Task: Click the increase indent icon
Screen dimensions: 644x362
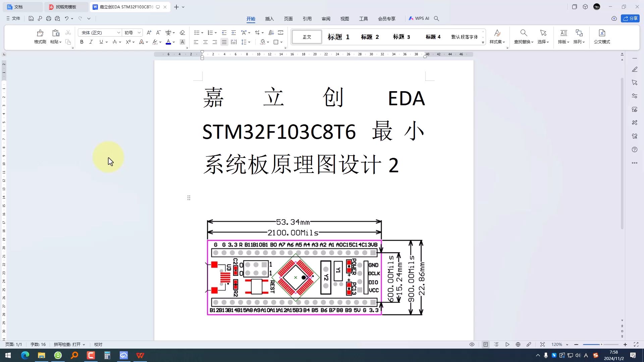Action: click(233, 33)
